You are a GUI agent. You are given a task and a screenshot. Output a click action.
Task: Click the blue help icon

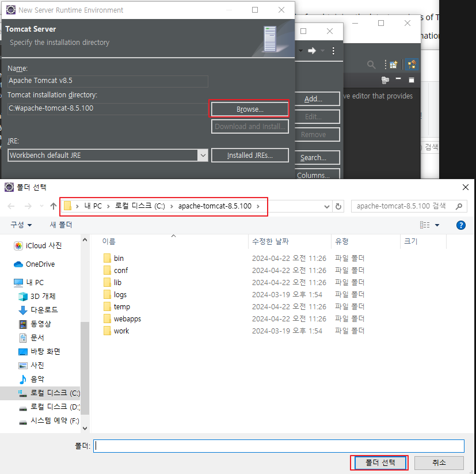461,225
